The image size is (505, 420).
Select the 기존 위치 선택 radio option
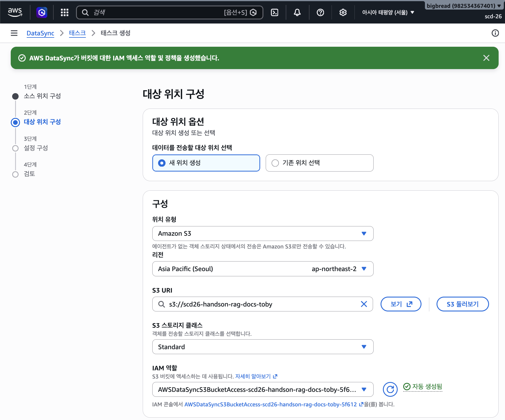(319, 163)
